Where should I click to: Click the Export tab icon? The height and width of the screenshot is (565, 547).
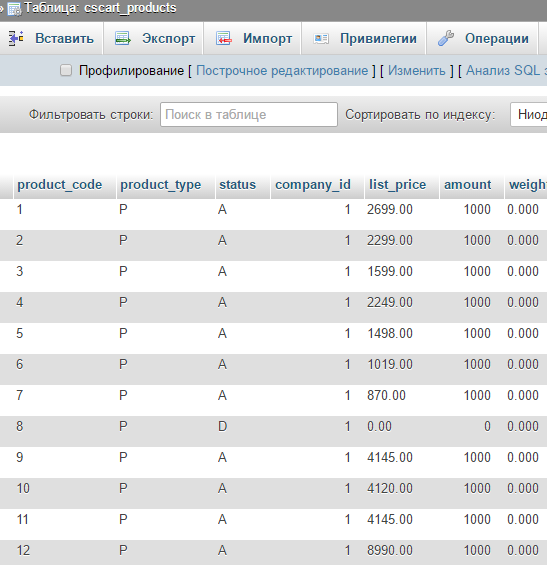(123, 38)
